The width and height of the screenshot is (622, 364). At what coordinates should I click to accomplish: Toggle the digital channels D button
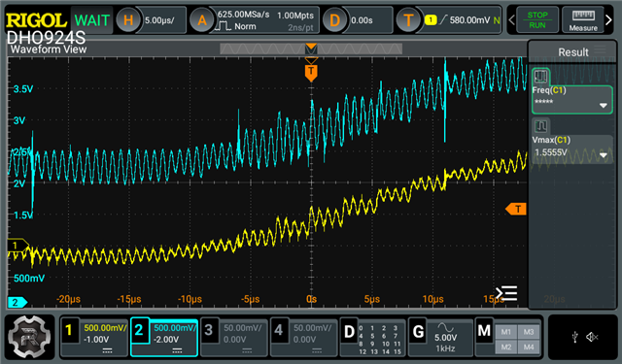pyautogui.click(x=349, y=332)
